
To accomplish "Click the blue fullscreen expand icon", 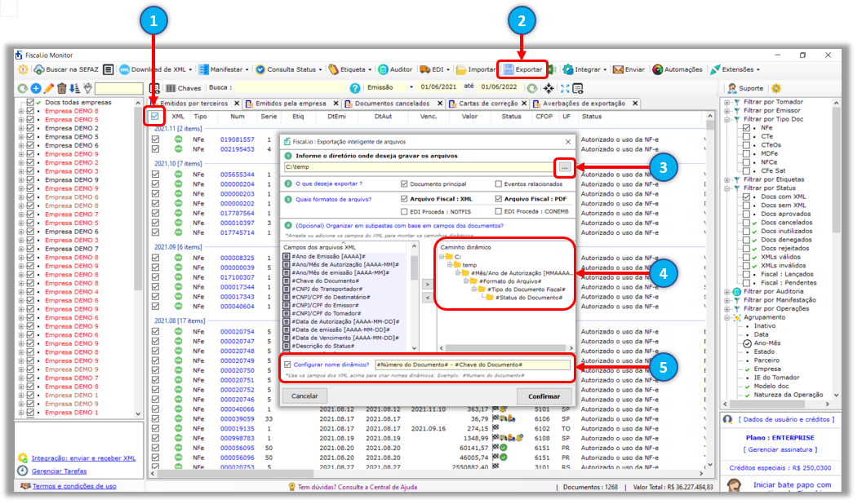I will pyautogui.click(x=565, y=88).
